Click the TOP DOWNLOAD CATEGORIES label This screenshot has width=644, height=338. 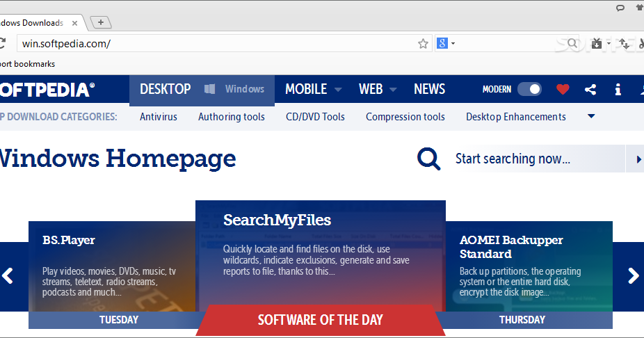click(58, 117)
